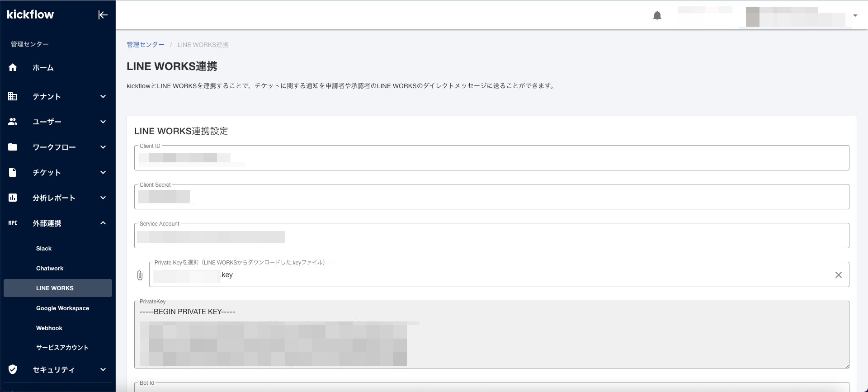
Task: Click the kickflow logo
Action: click(30, 14)
